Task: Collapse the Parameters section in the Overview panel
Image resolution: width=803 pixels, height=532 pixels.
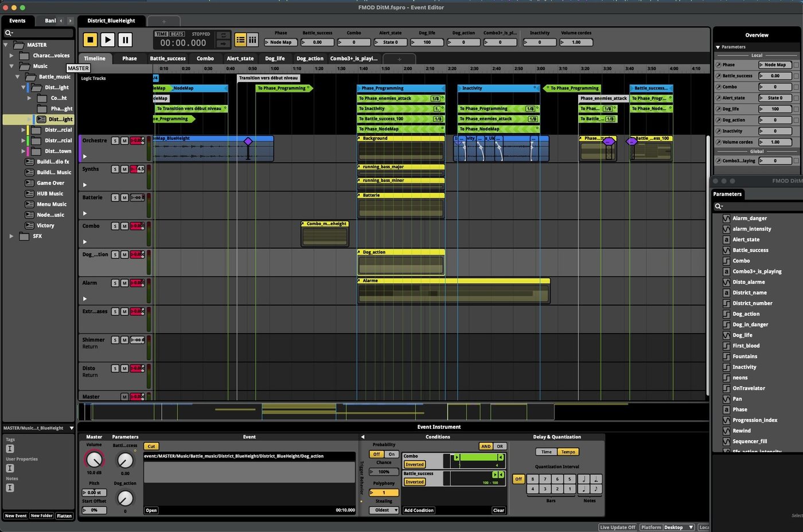Action: (718, 47)
